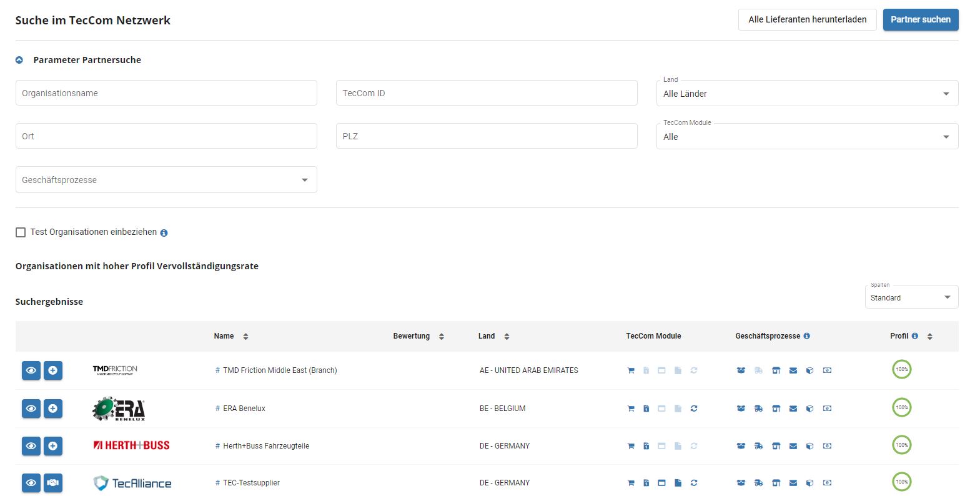Open the TecCom Module dropdown
The height and width of the screenshot is (496, 980).
pos(807,137)
